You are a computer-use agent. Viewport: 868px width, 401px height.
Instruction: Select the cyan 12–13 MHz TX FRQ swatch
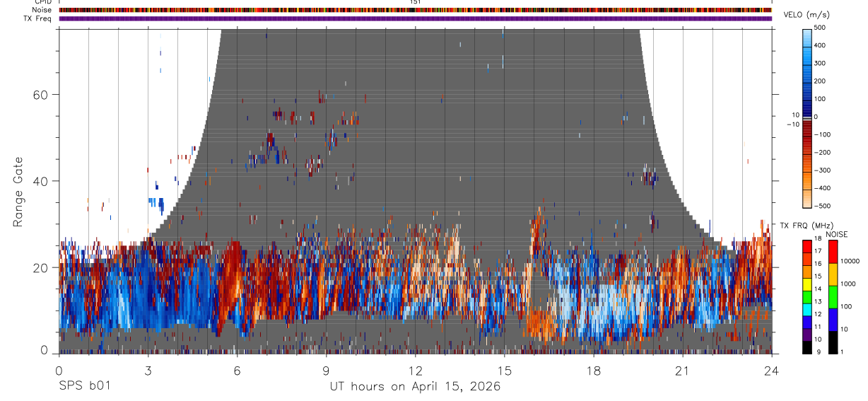pos(807,309)
